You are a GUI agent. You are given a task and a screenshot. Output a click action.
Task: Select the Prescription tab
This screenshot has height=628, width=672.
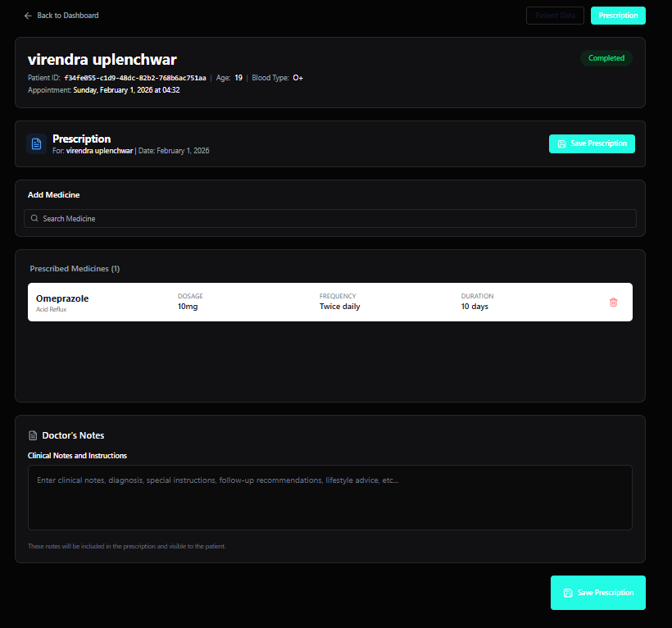point(618,16)
